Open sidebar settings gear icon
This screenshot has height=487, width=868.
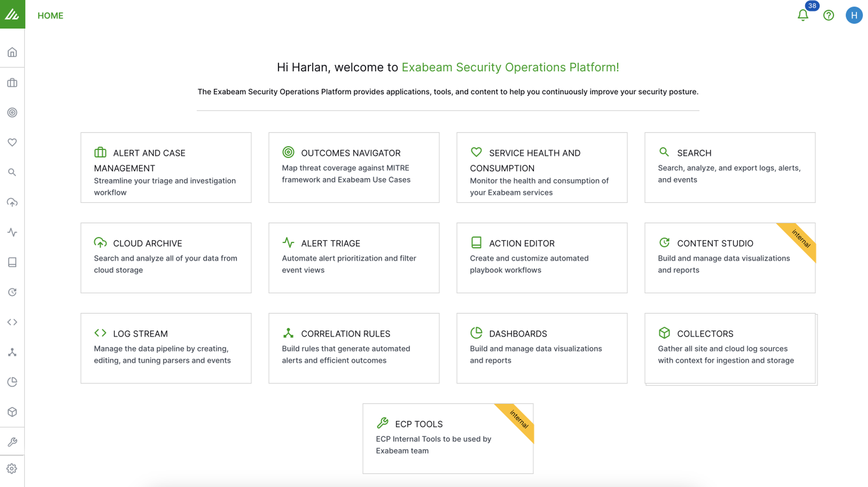pyautogui.click(x=12, y=469)
